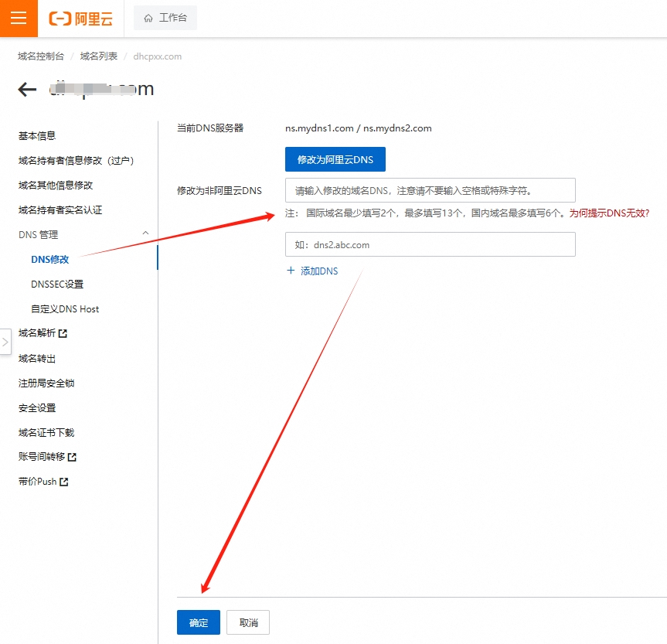
Task: Click the plus icon for 添加DNS
Action: 291,271
